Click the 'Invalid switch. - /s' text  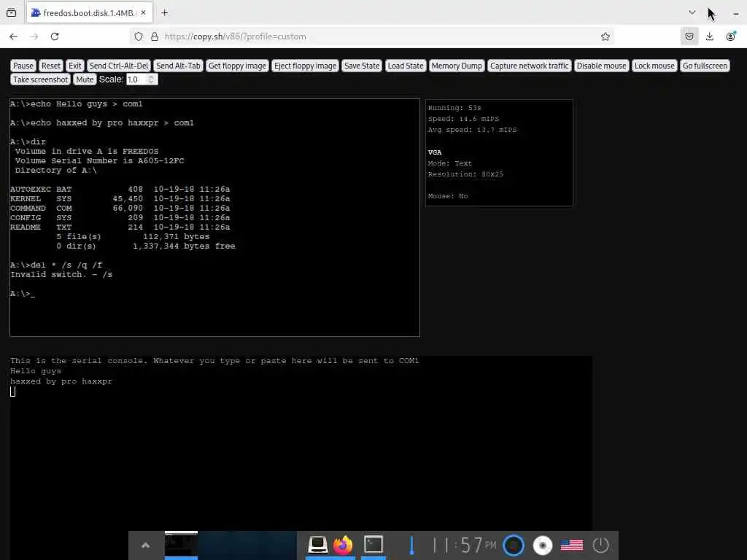pyautogui.click(x=61, y=274)
